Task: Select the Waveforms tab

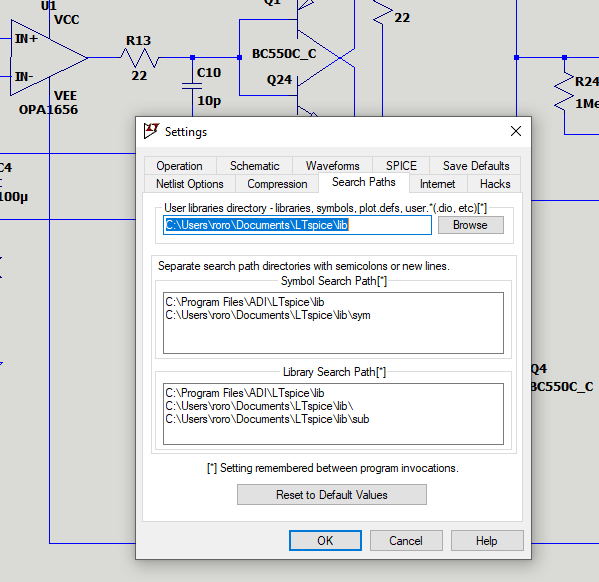Action: coord(332,166)
